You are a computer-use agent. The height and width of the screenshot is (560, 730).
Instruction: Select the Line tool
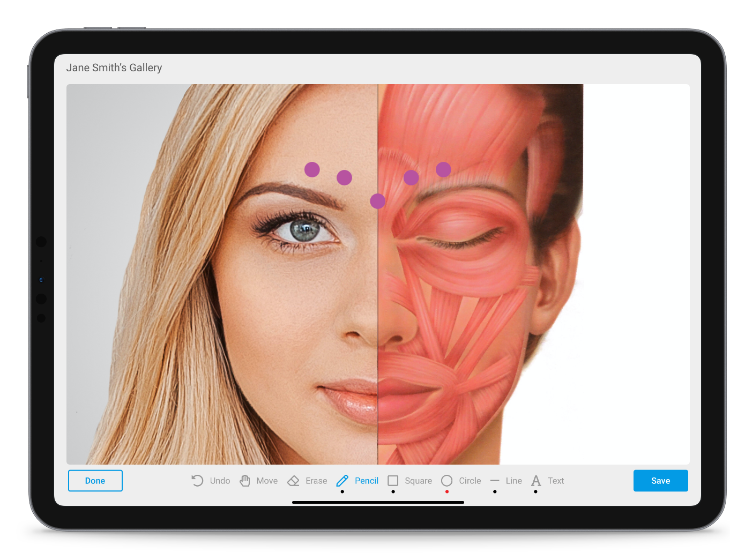pos(505,481)
